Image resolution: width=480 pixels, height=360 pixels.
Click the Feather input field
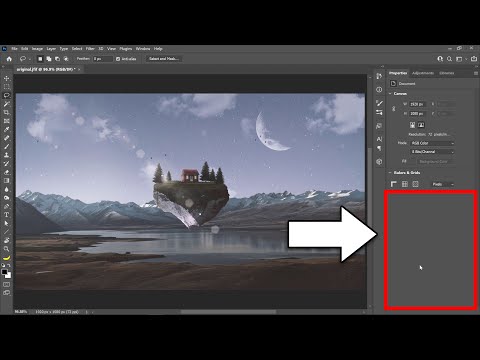(103, 59)
